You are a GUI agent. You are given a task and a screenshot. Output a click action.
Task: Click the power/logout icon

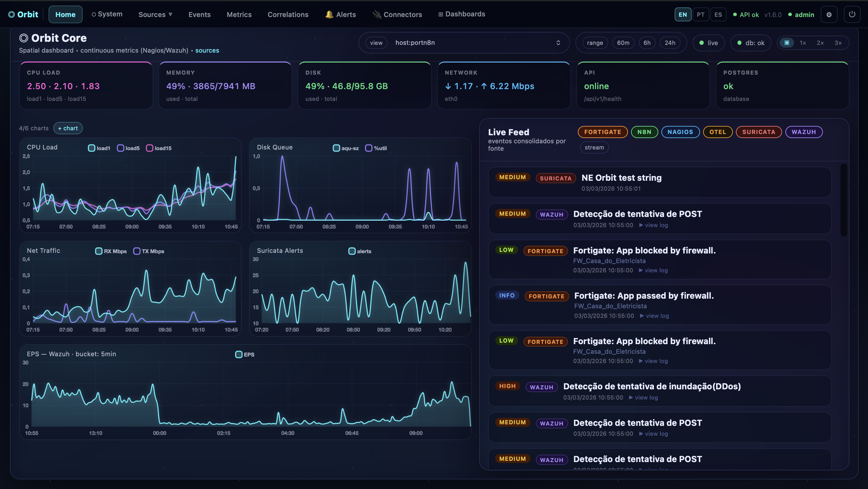(853, 14)
